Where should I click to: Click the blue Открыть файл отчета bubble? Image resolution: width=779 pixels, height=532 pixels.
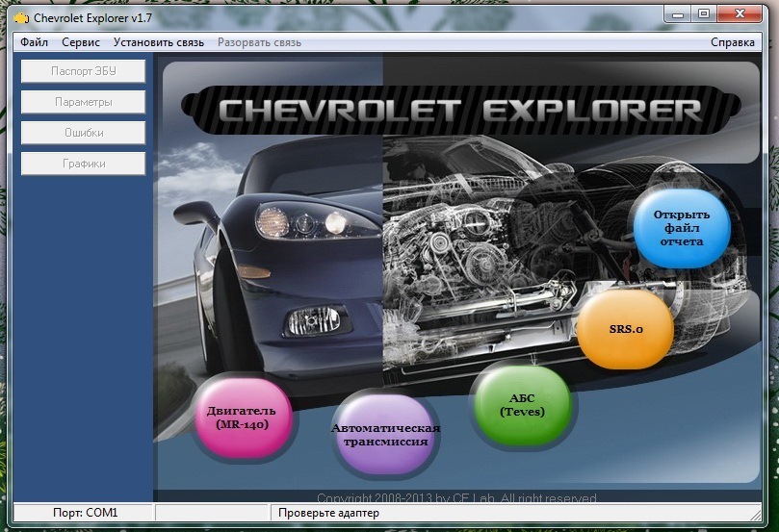[x=681, y=228]
